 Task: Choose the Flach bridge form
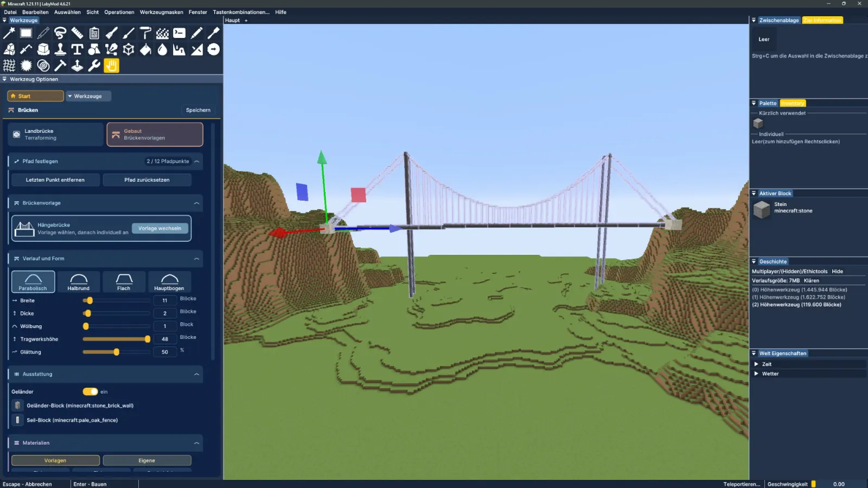[124, 282]
